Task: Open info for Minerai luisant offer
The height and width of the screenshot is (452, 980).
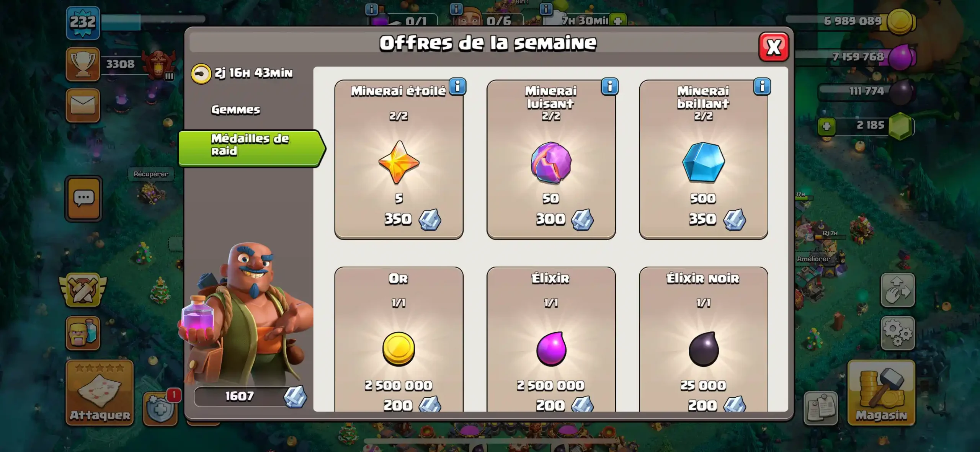Action: point(610,86)
